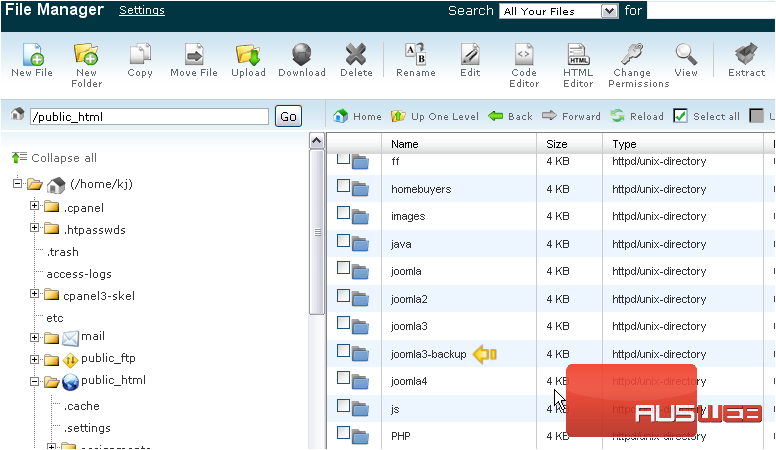Click the Go button beside the path field
This screenshot has width=776, height=450.
288,116
